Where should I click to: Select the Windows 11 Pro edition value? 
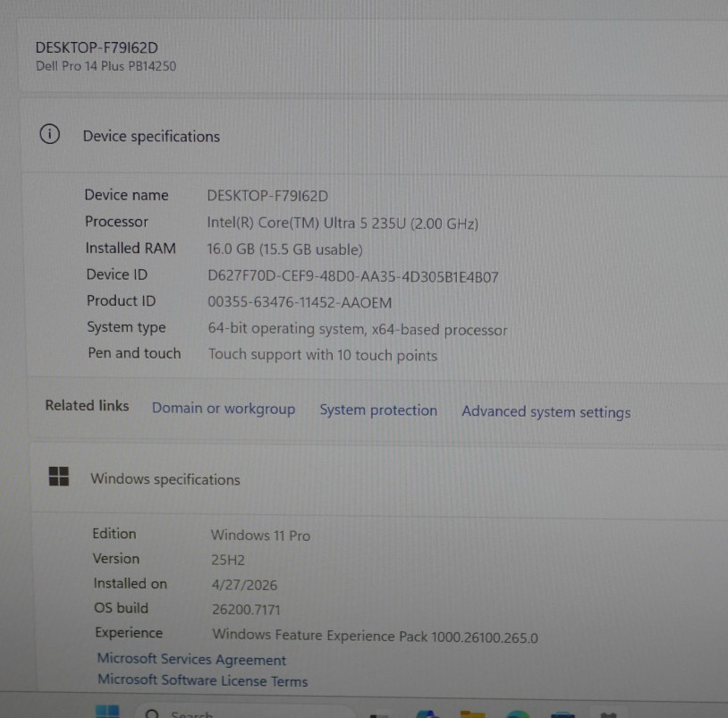[x=260, y=536]
